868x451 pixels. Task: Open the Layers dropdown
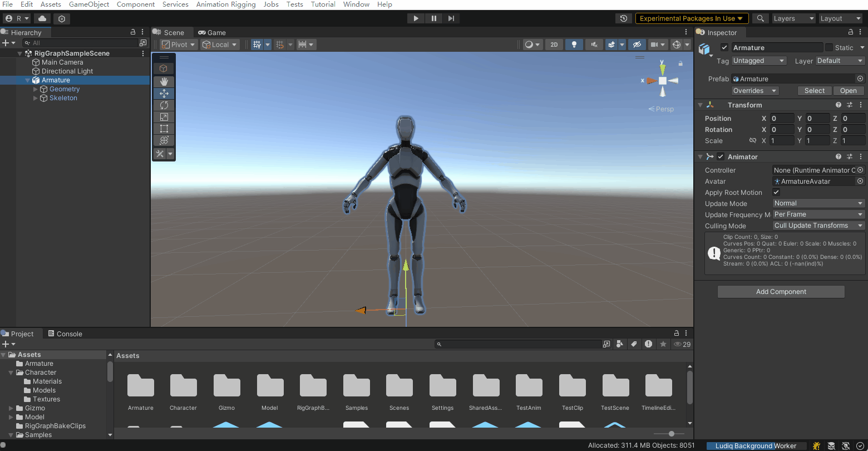[793, 18]
